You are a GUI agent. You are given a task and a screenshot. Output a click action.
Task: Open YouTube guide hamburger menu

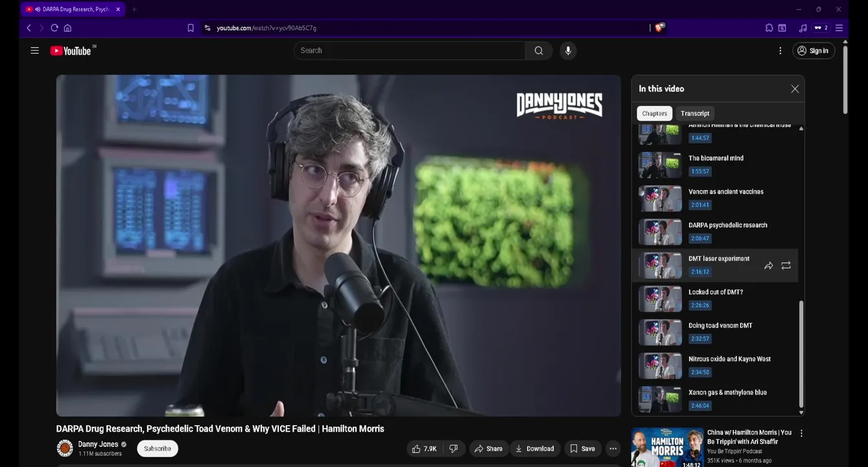tap(35, 51)
